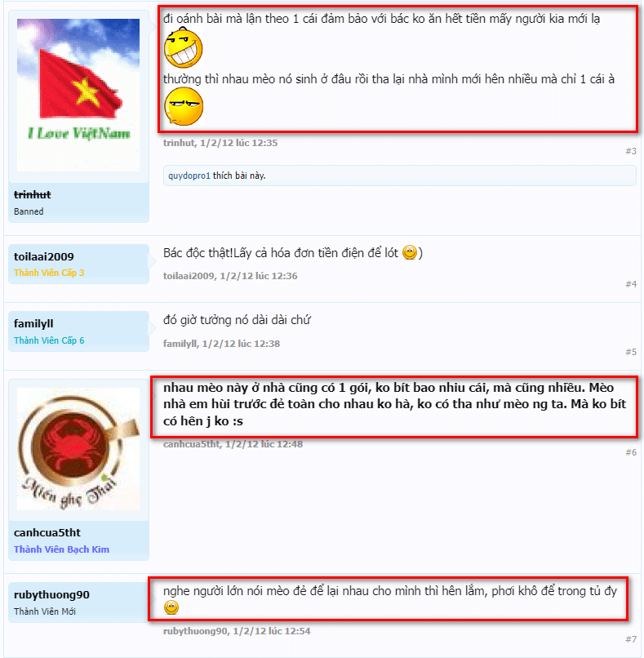Open post permalink #4
Screen dimensions: 644x658
pyautogui.click(x=631, y=284)
